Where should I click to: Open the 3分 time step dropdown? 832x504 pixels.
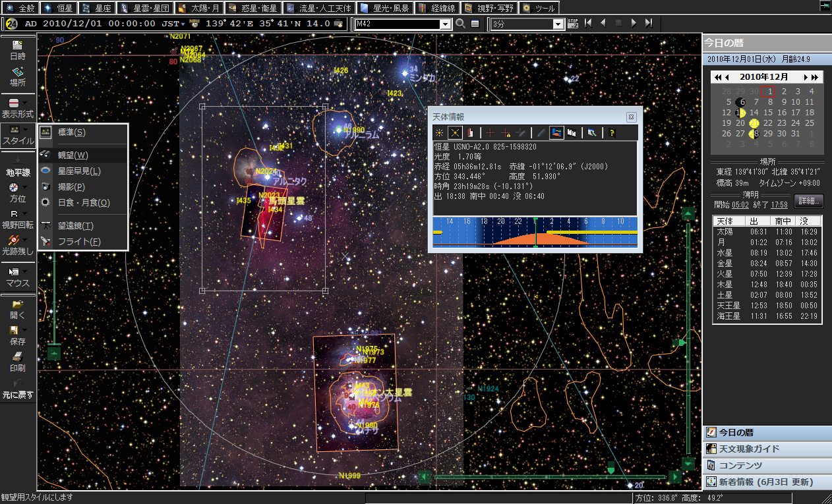coord(558,24)
